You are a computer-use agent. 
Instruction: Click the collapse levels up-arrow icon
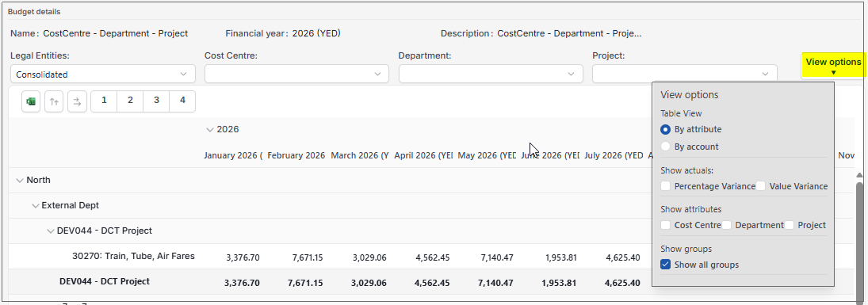click(54, 101)
